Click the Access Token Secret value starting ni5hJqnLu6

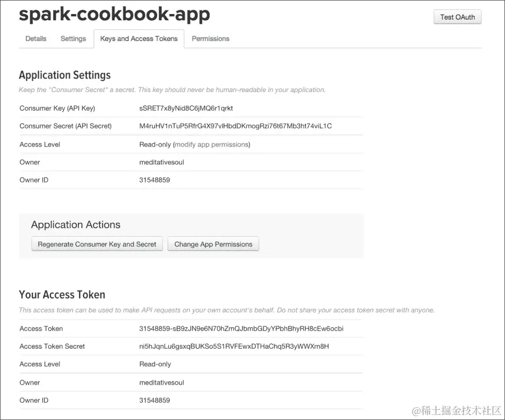(x=234, y=346)
